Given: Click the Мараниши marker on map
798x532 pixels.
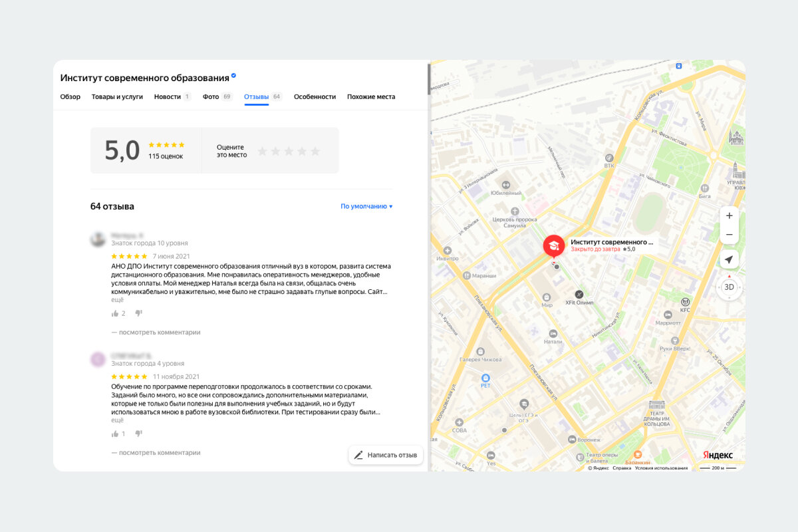Looking at the screenshot, I should [x=467, y=275].
